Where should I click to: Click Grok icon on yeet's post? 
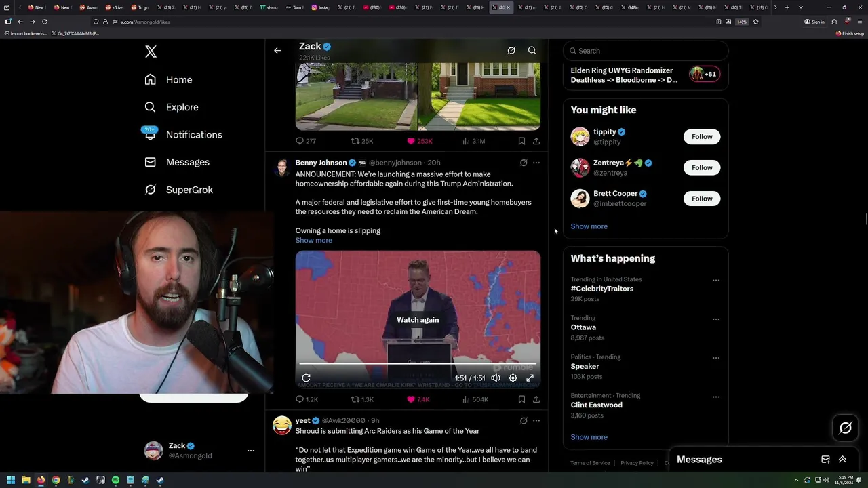point(524,420)
